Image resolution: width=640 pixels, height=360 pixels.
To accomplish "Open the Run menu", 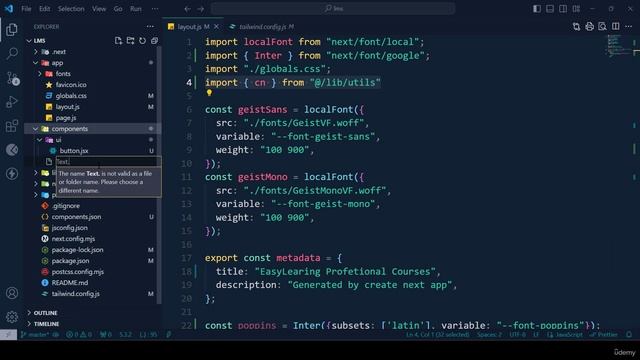I will [136, 9].
